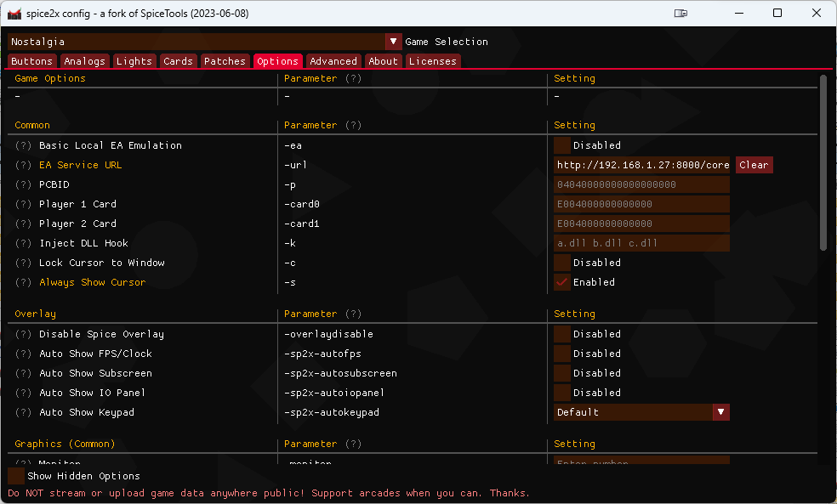Screen dimensions: 837x504
Task: Open the Patches tab
Action: click(x=225, y=60)
